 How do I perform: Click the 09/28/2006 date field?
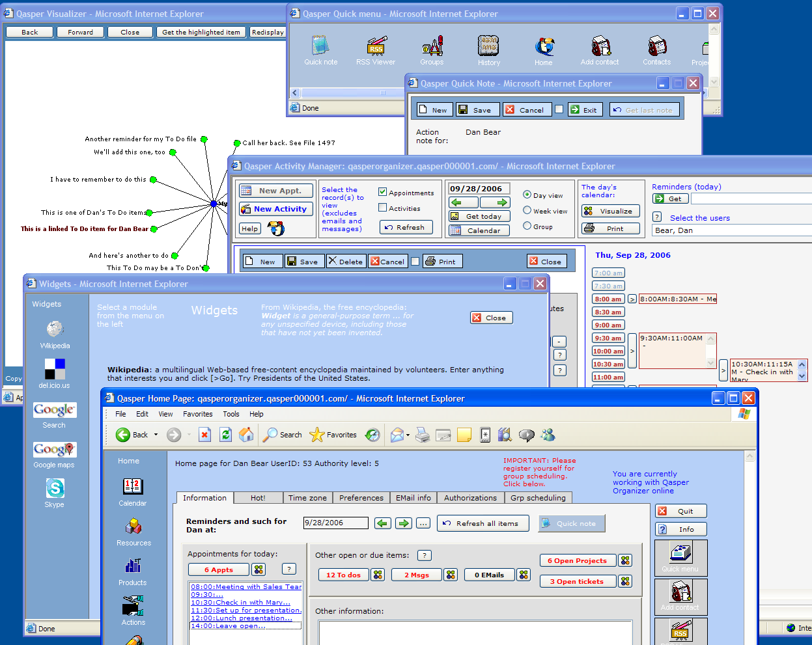click(x=479, y=189)
